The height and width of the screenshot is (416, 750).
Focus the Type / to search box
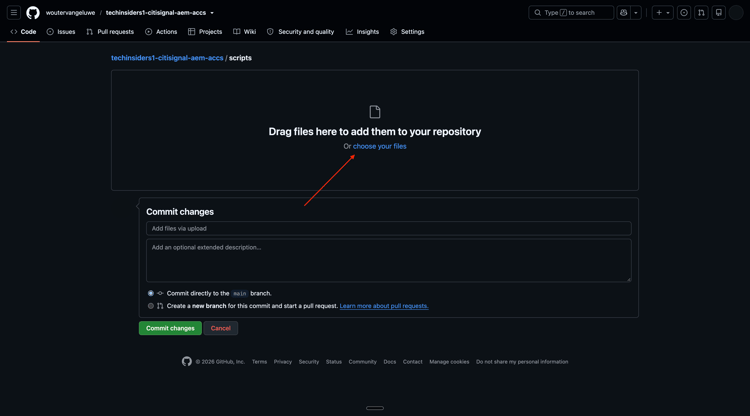point(571,13)
